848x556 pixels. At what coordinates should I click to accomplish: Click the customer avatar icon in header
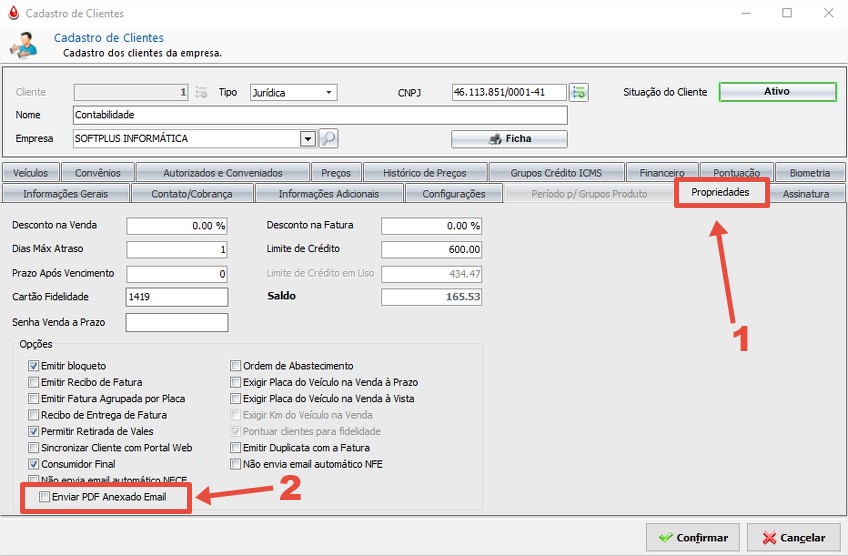24,45
